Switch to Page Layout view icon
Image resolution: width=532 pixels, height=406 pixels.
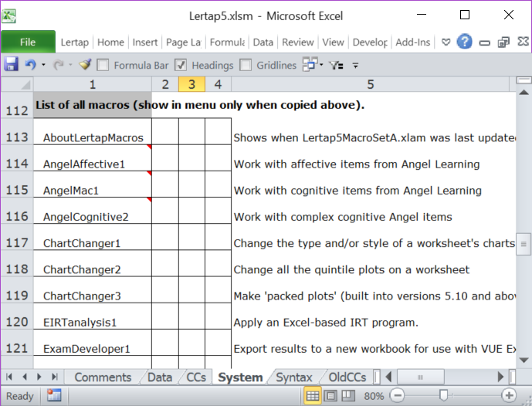330,395
